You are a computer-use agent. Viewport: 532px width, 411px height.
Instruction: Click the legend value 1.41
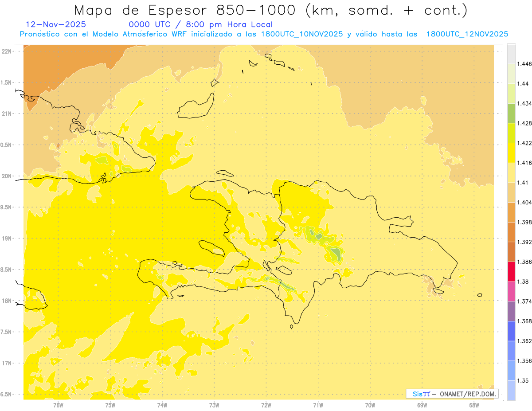pyautogui.click(x=523, y=183)
